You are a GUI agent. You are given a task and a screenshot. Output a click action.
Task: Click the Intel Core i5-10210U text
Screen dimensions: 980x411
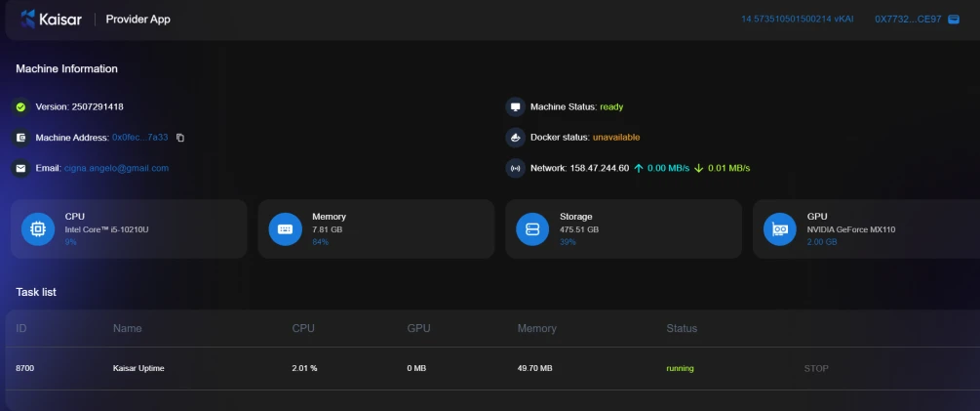pyautogui.click(x=107, y=229)
